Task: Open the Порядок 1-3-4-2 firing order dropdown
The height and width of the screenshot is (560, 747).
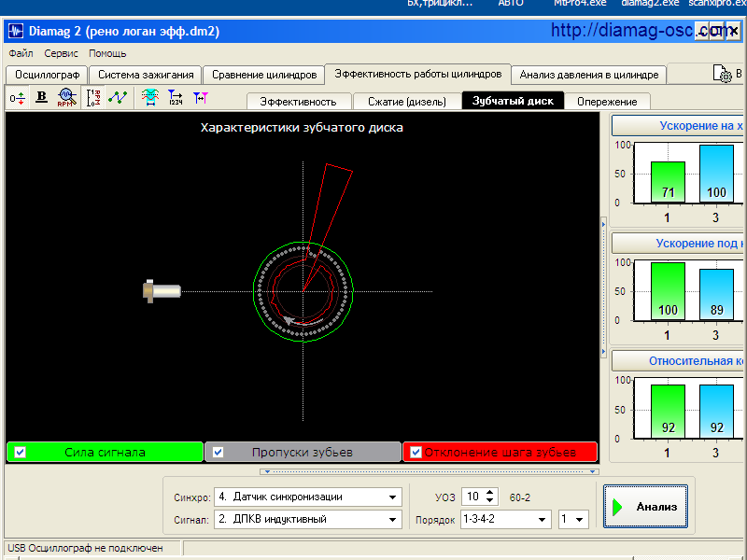Action: pyautogui.click(x=542, y=520)
